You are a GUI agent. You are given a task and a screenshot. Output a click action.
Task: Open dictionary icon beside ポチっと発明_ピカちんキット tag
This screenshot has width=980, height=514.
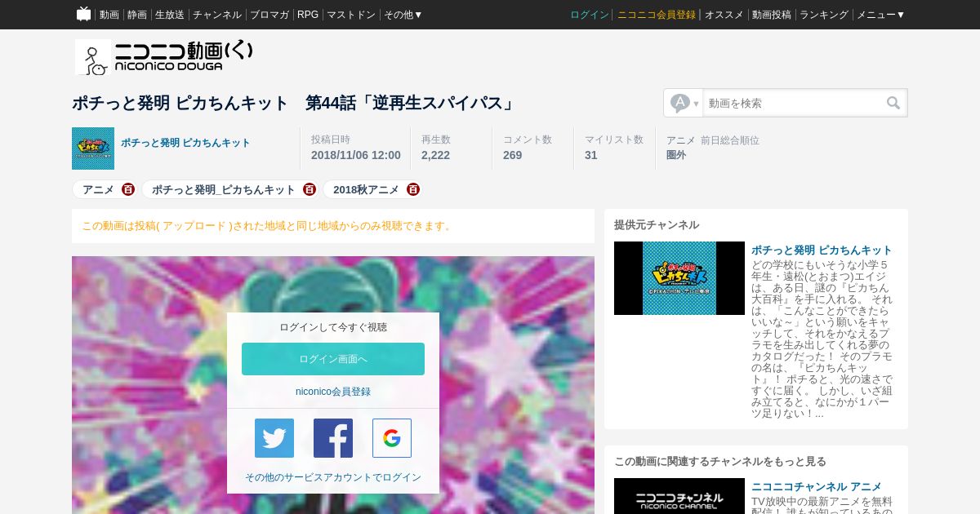click(310, 189)
